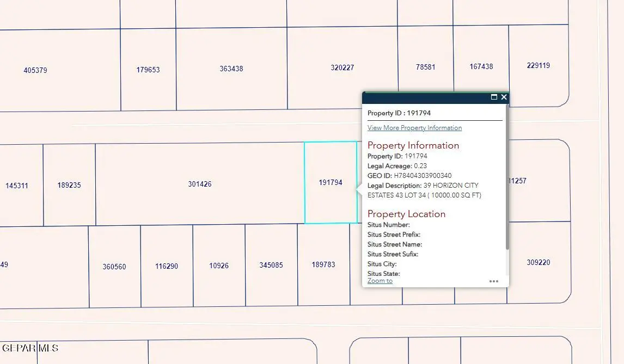Click parcel 363438

click(x=230, y=69)
